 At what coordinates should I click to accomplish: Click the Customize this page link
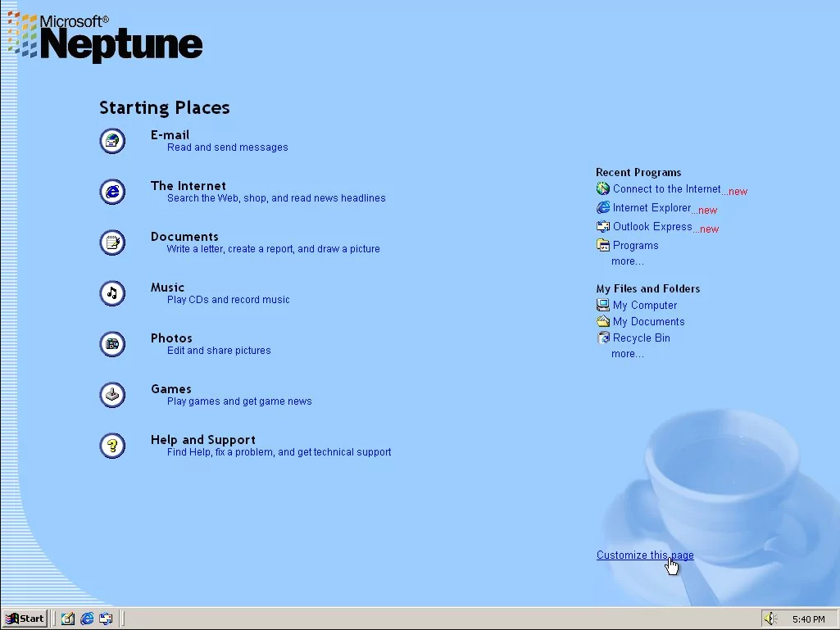[x=644, y=555]
